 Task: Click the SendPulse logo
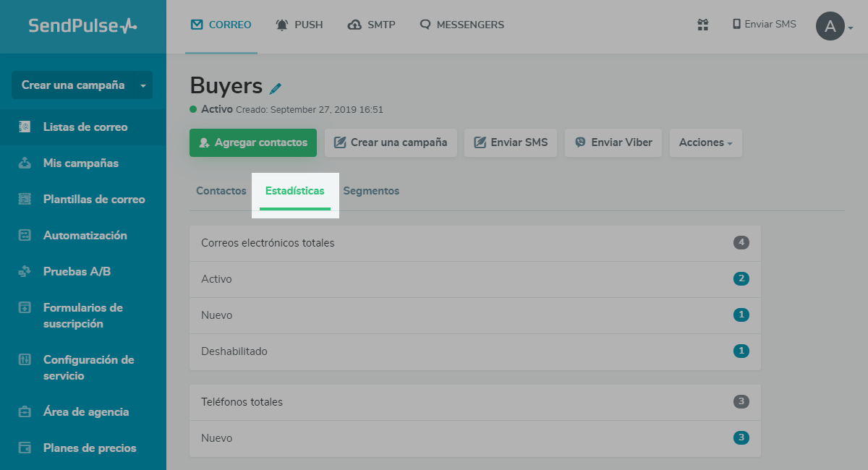coord(82,26)
